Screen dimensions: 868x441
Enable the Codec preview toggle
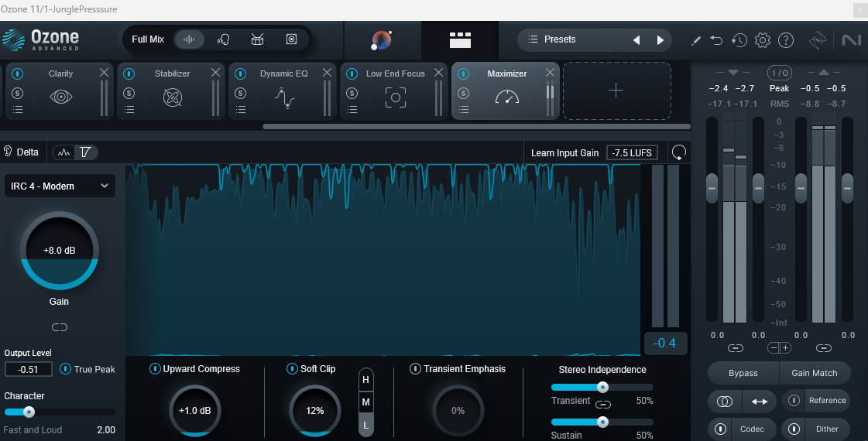pyautogui.click(x=720, y=429)
